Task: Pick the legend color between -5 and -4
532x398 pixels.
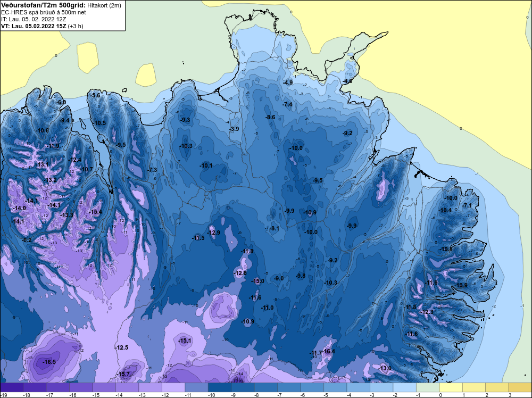Action: click(335, 387)
